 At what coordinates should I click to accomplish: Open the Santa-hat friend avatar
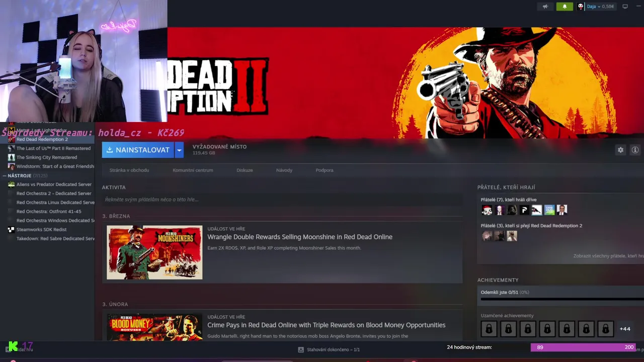[487, 210]
